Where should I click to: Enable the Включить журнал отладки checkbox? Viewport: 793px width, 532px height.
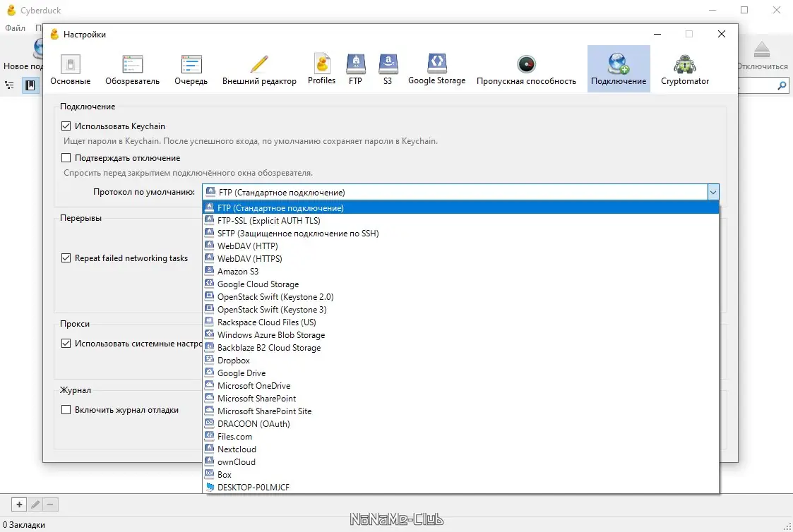click(66, 410)
